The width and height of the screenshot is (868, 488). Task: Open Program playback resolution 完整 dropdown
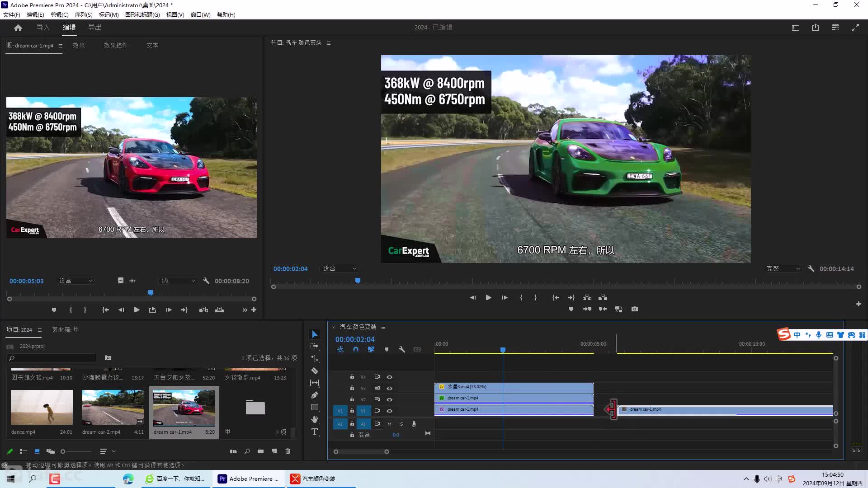[x=783, y=268]
